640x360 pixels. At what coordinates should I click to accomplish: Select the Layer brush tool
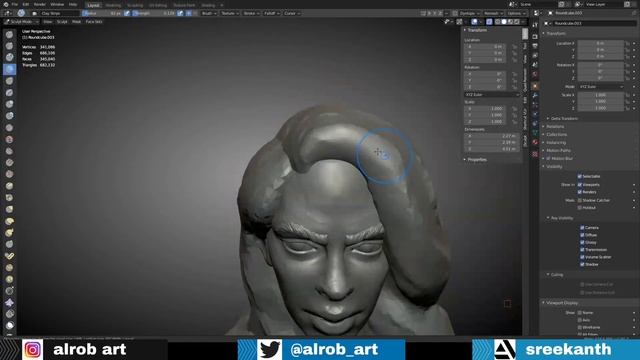pos(9,93)
